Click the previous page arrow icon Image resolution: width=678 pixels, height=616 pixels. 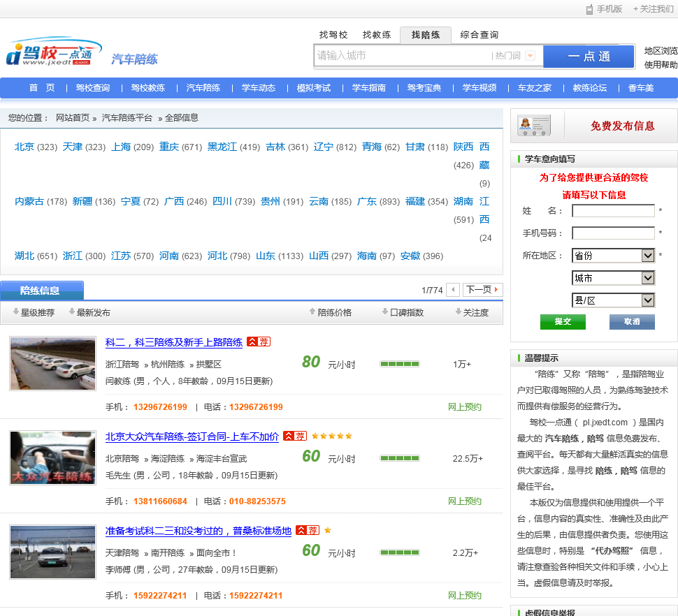pyautogui.click(x=453, y=290)
